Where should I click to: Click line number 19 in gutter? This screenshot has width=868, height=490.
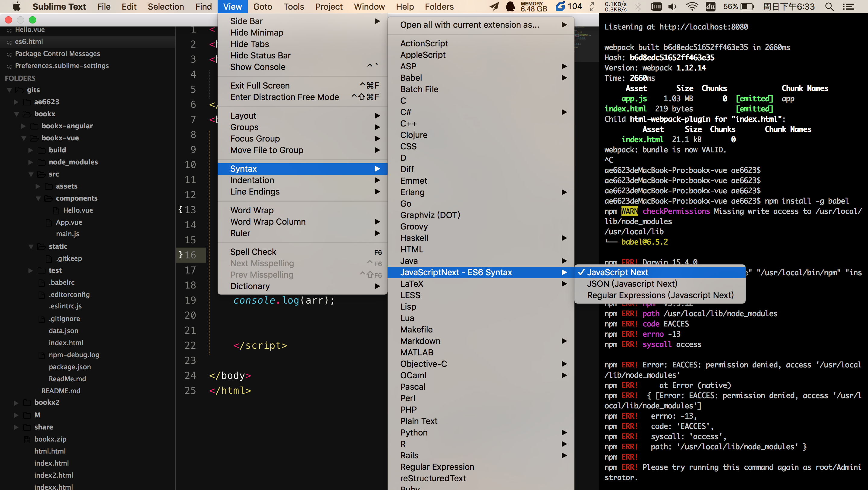(190, 300)
